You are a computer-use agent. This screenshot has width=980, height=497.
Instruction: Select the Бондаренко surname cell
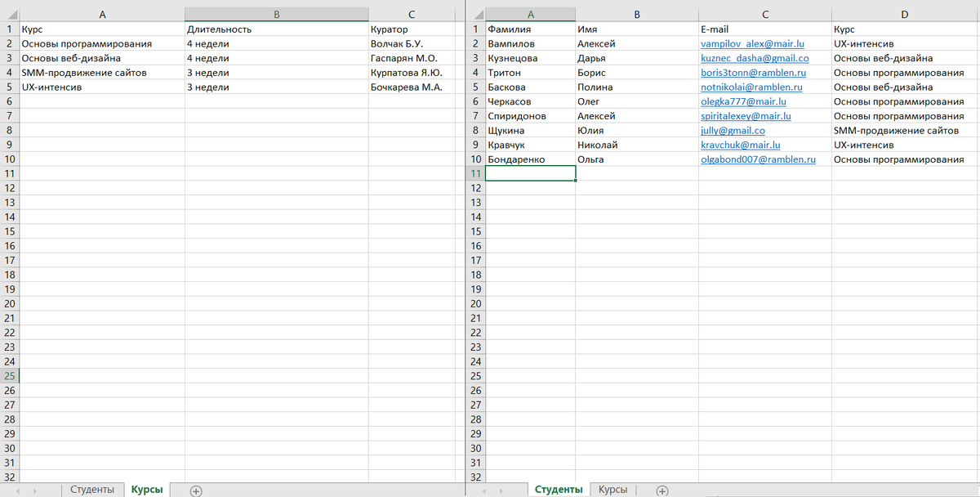tap(531, 159)
